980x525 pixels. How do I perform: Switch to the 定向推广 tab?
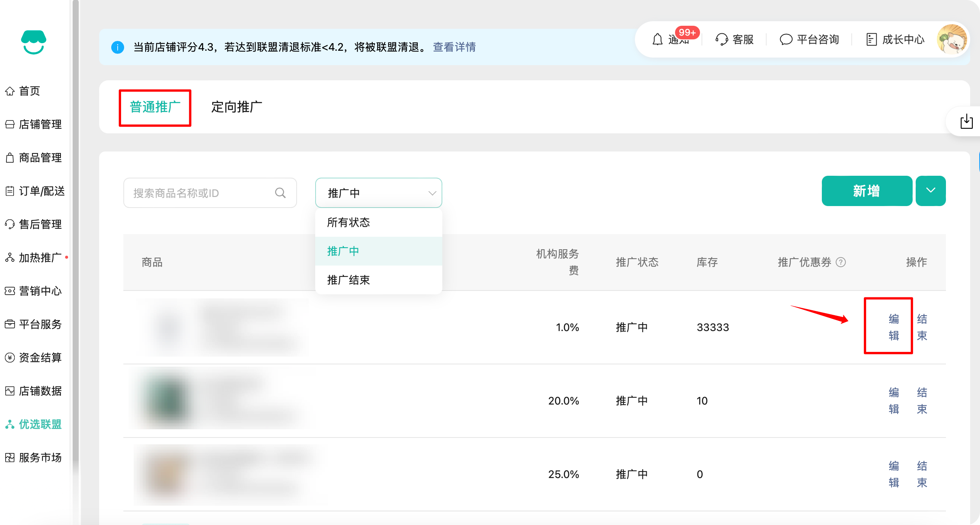click(x=236, y=107)
